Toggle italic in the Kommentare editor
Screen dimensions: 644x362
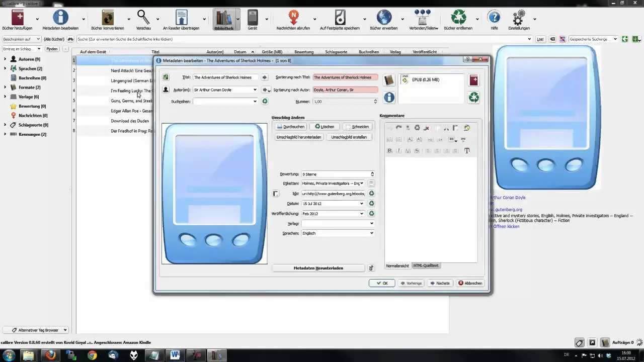pos(398,151)
